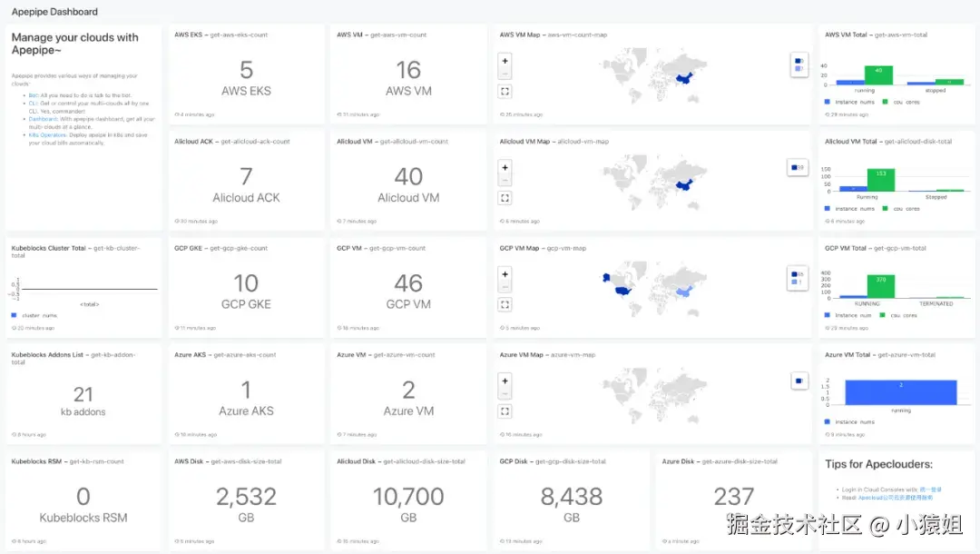Open fullscreen view of Alicloud VM Map
The image size is (980, 554).
pos(505,198)
